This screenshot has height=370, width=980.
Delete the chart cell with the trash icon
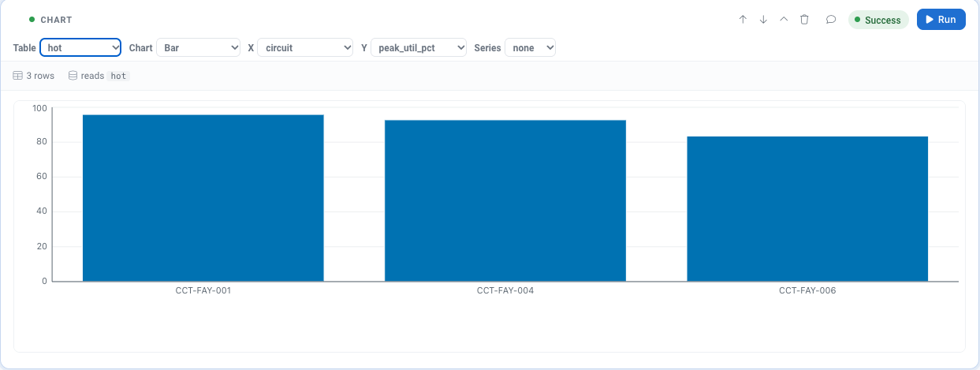(804, 20)
